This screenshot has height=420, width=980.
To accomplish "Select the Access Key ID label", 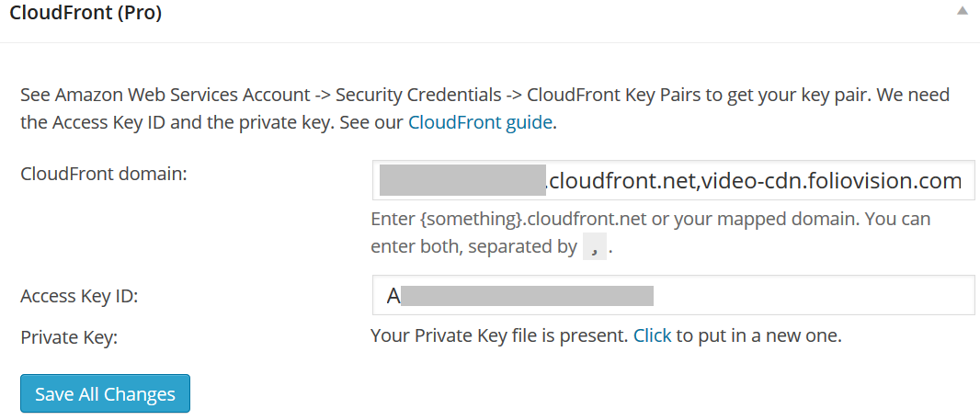I will (79, 296).
